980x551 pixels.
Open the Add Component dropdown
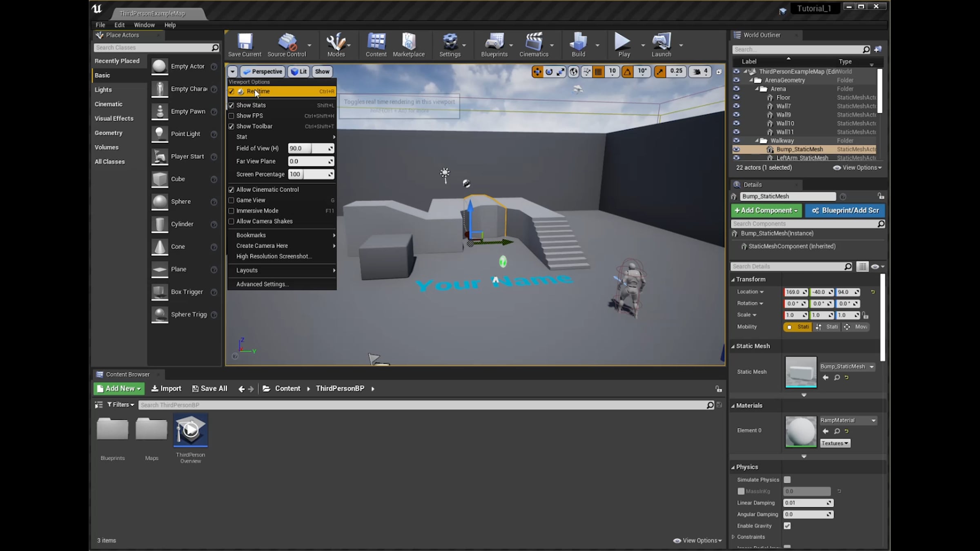tap(766, 211)
